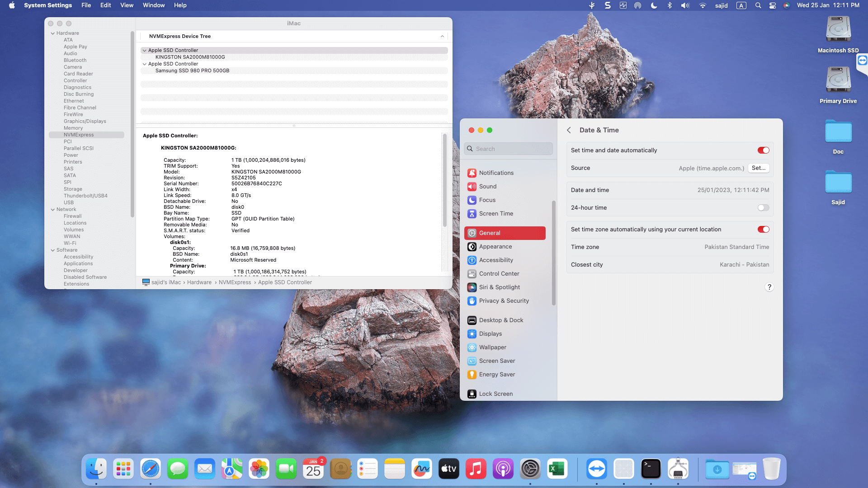The width and height of the screenshot is (868, 488).
Task: Open Photos app in Dock
Action: tap(259, 469)
